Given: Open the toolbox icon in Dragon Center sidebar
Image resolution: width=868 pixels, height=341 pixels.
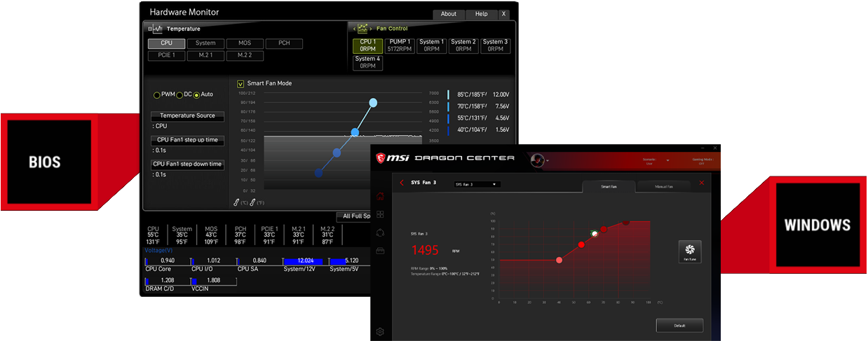Looking at the screenshot, I should 380,251.
